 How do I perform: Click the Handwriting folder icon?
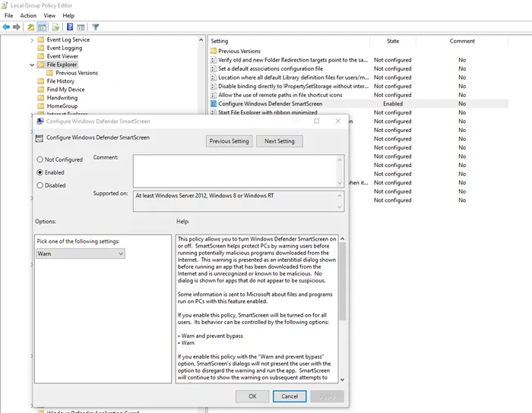tap(41, 98)
